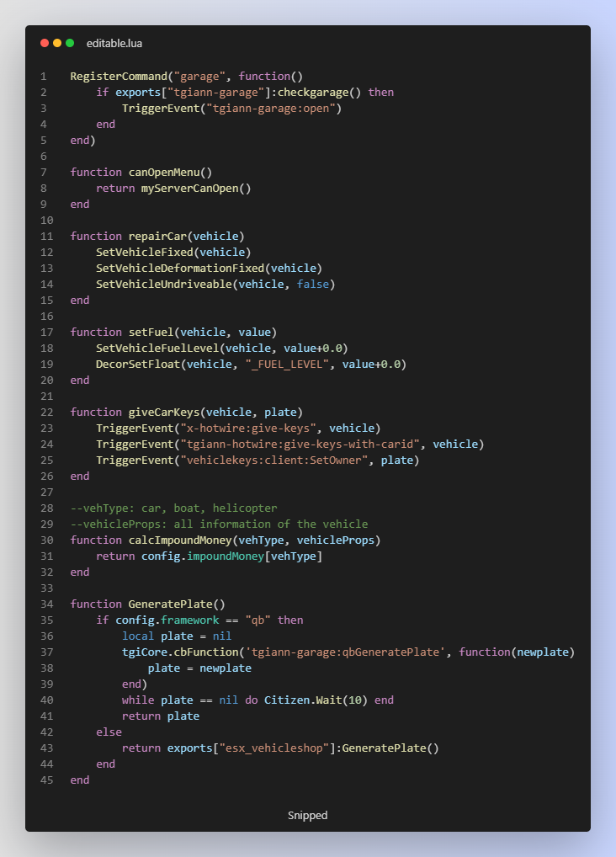The width and height of the screenshot is (616, 857).
Task: Click giveCarKeys function name
Action: tap(164, 413)
